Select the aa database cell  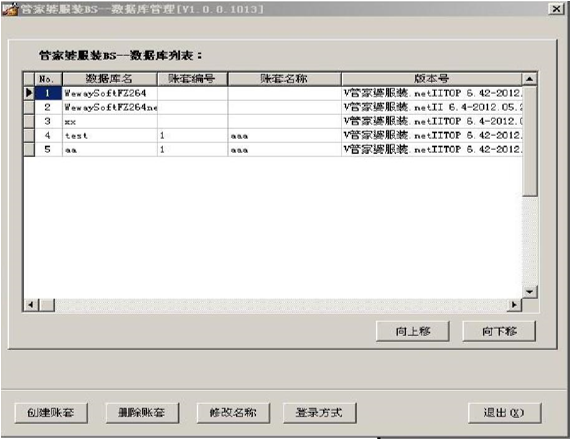click(110, 149)
